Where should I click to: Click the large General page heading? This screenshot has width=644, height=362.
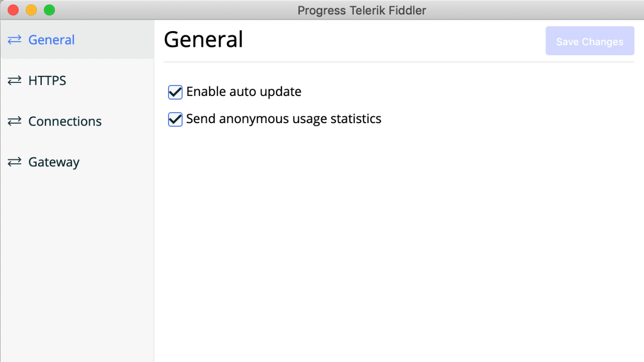(x=203, y=40)
